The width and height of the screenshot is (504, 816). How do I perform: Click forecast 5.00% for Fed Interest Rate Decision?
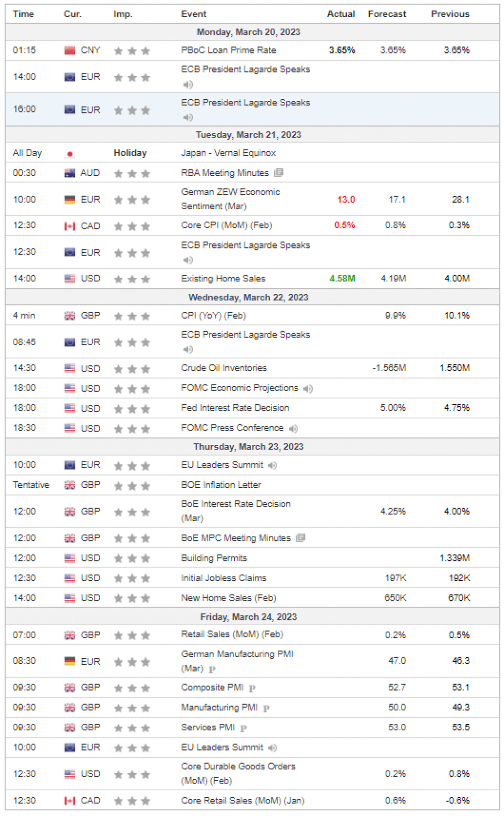tap(393, 408)
